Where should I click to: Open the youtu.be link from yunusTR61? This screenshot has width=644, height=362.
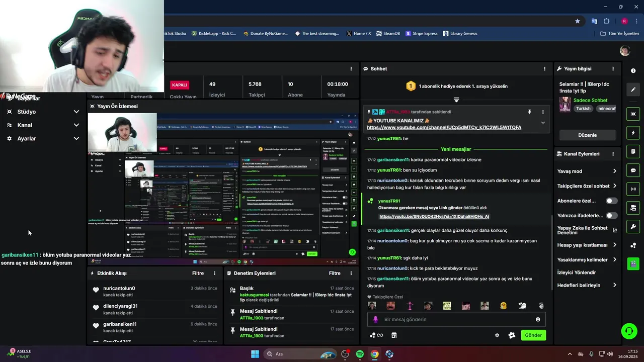[434, 216]
